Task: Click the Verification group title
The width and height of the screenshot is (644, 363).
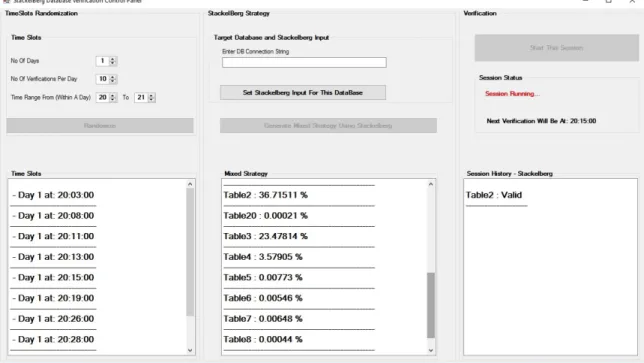Action: pos(480,13)
